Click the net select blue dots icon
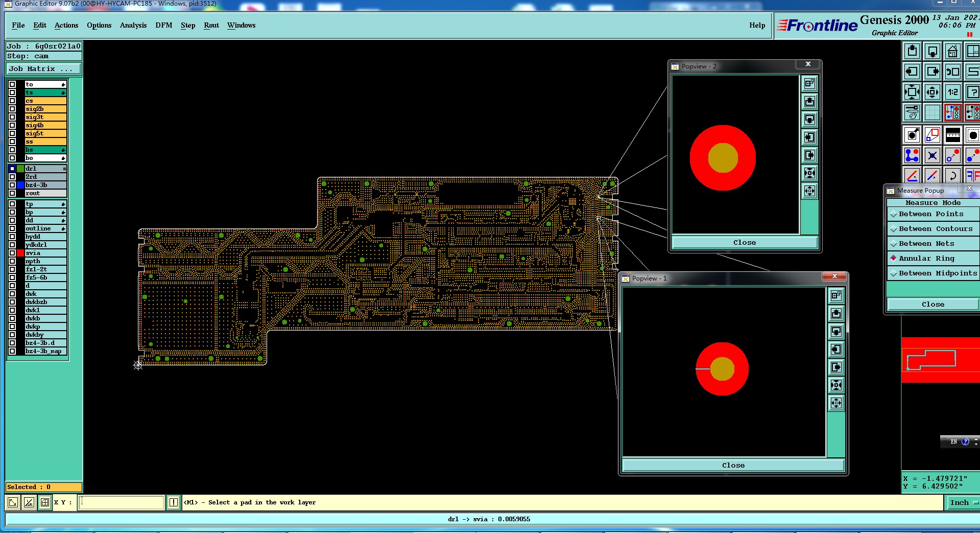Screen dimensions: 980x533 [x=912, y=155]
